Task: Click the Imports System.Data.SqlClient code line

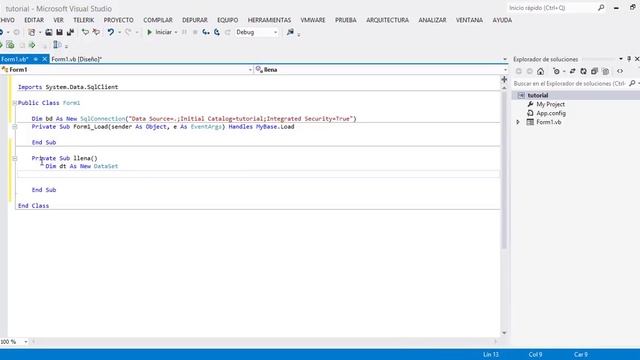Action: click(68, 87)
